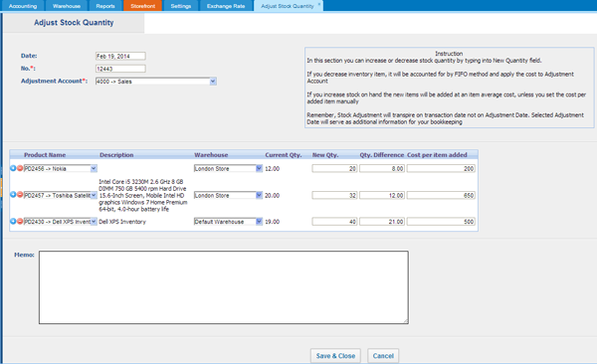Switch to the Storefront tab

click(x=142, y=6)
